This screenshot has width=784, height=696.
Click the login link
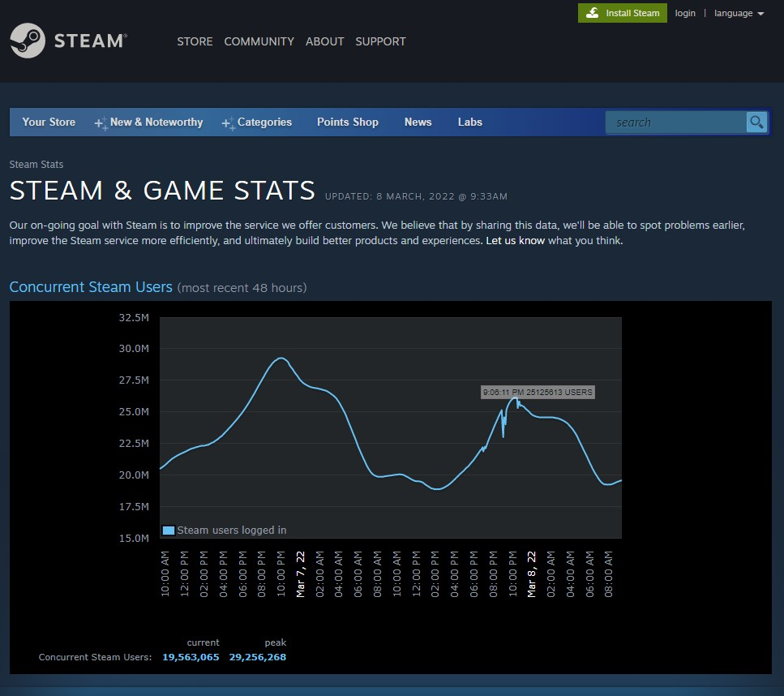[x=685, y=13]
